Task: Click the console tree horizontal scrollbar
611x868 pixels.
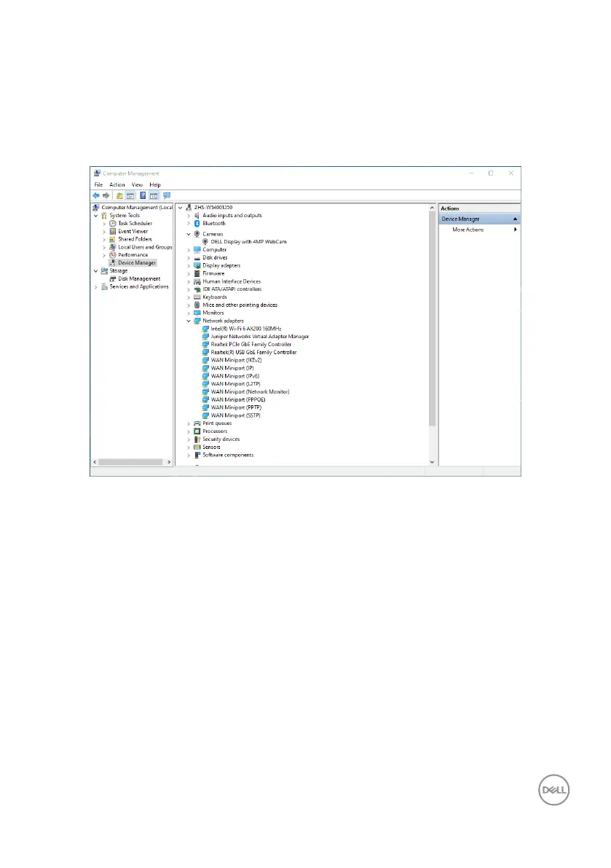Action: coord(130,462)
